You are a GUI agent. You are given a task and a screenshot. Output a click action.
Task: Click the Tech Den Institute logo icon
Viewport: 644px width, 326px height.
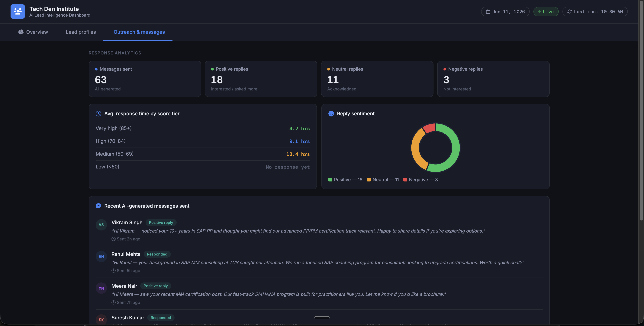coord(18,11)
